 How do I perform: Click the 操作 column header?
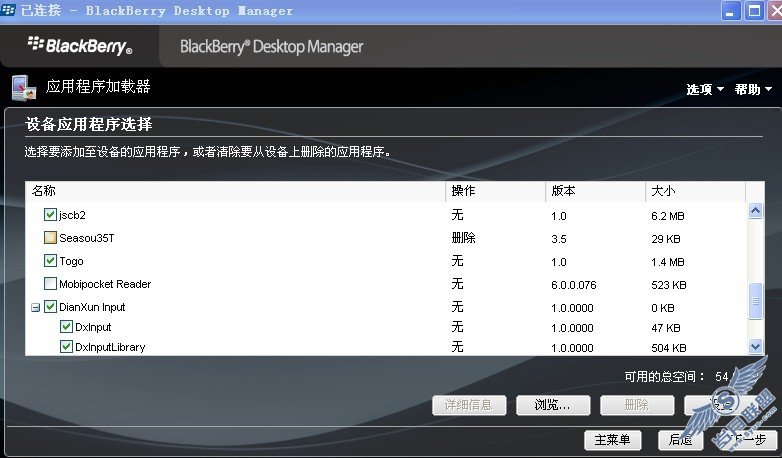[496, 191]
